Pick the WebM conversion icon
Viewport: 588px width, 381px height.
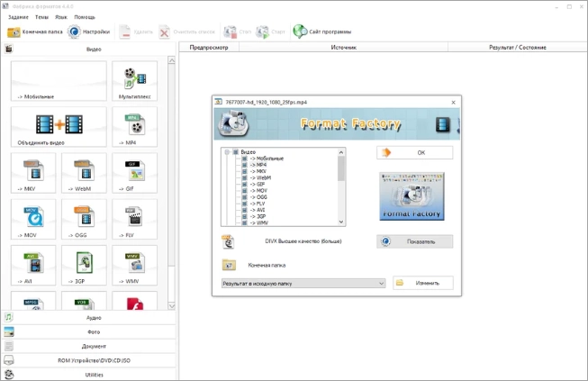pos(84,172)
